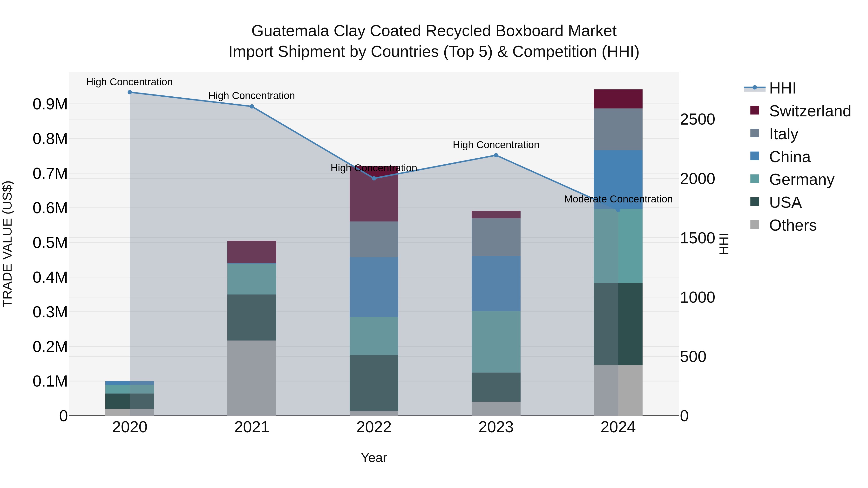The height and width of the screenshot is (488, 868).
Task: Click the Others gray legend swatch
Action: point(755,224)
